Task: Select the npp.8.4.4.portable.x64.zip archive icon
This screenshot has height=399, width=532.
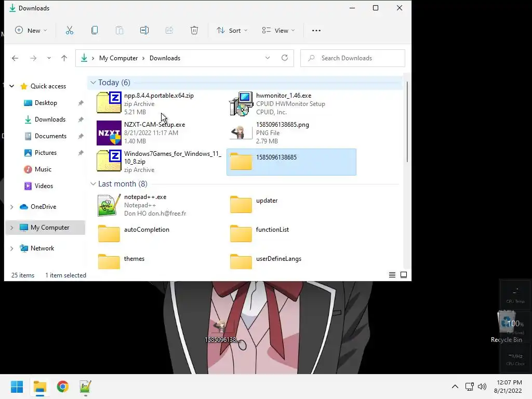Action: click(109, 102)
